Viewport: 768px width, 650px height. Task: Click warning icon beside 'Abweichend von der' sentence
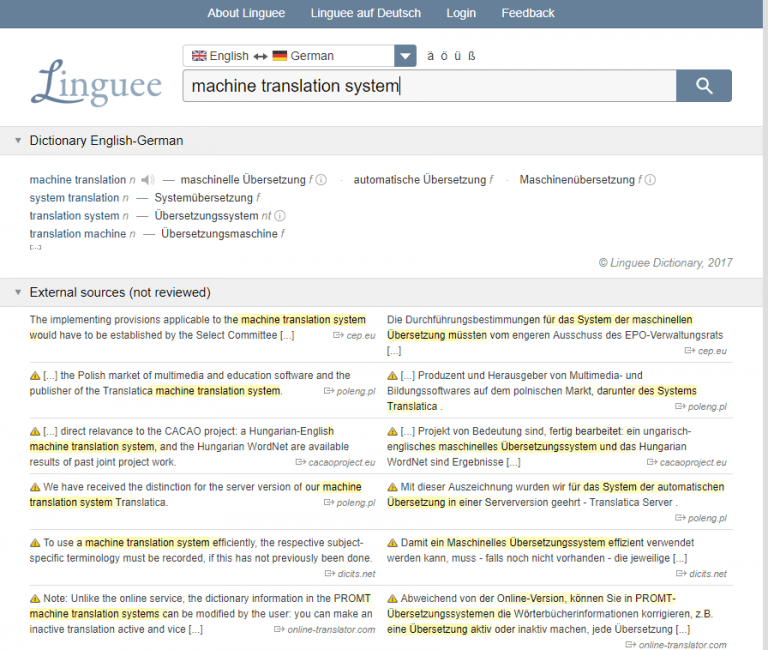click(392, 599)
